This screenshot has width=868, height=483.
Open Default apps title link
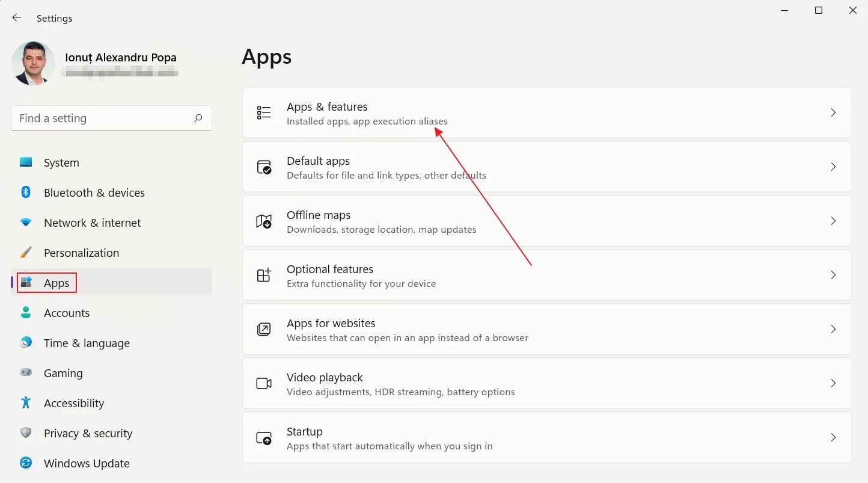coord(318,161)
